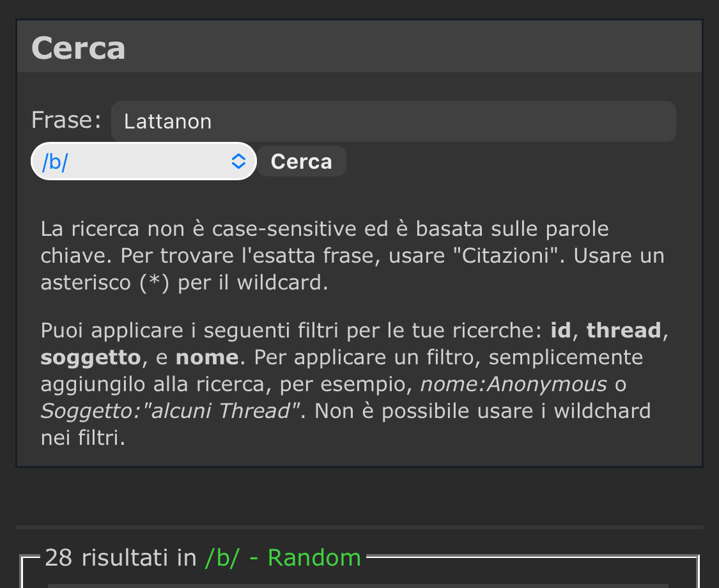Click the horizontal divider above results
This screenshot has height=588, width=719.
tap(359, 527)
